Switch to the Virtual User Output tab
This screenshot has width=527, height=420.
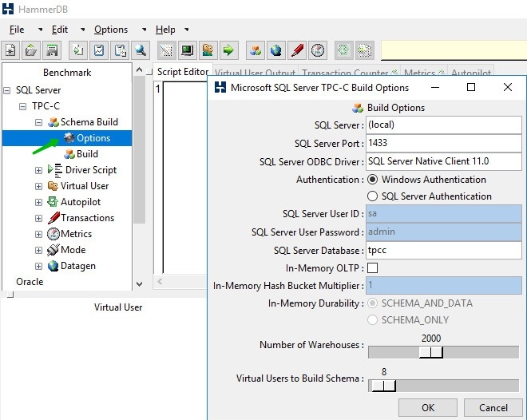coord(255,72)
